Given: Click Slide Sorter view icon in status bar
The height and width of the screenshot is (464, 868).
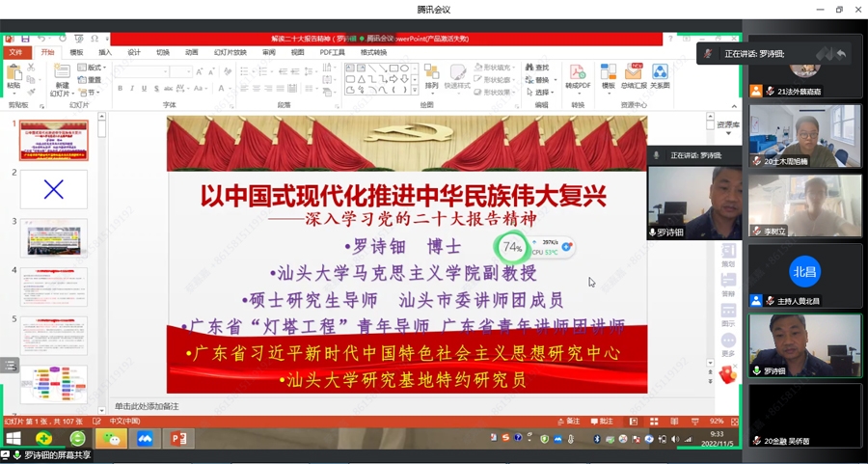Looking at the screenshot, I should [x=654, y=422].
